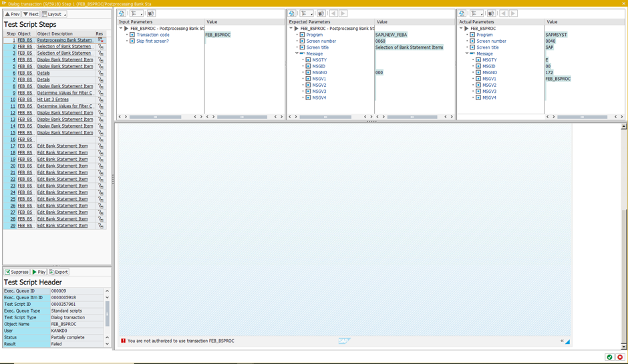Click the 'Failed' Result value in header
The height and width of the screenshot is (364, 628).
[x=57, y=344]
